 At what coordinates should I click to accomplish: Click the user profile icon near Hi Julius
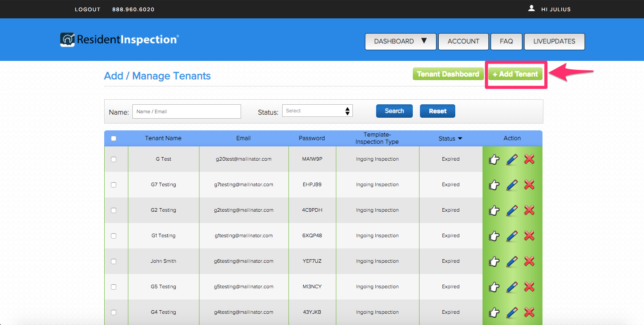pyautogui.click(x=531, y=8)
